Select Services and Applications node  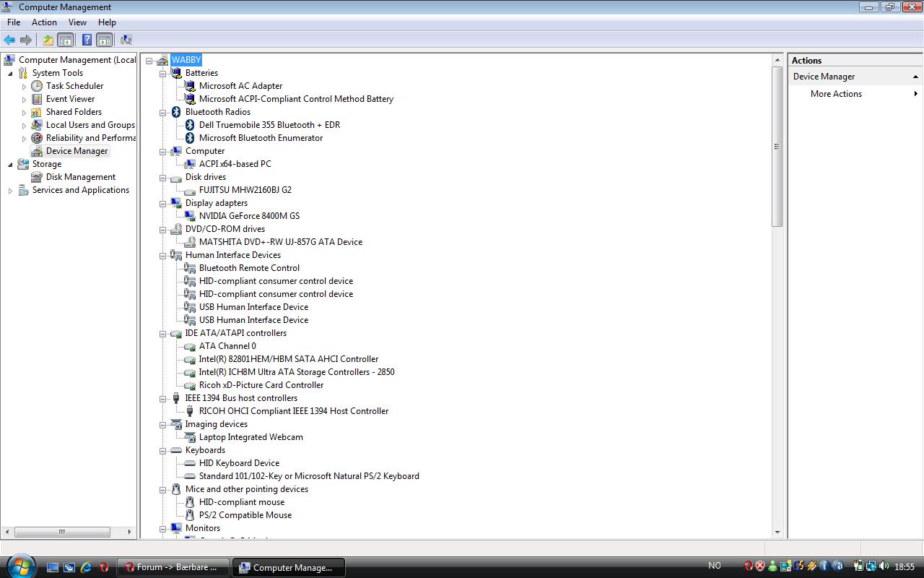[x=81, y=190]
